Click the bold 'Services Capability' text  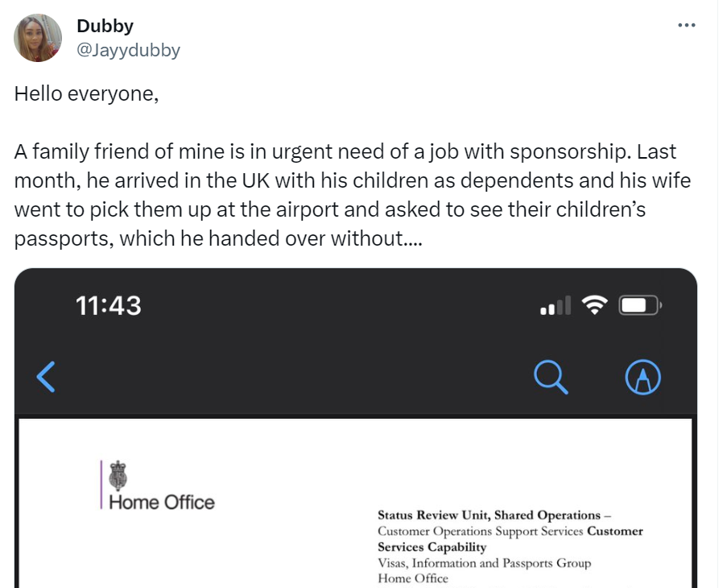(x=432, y=547)
